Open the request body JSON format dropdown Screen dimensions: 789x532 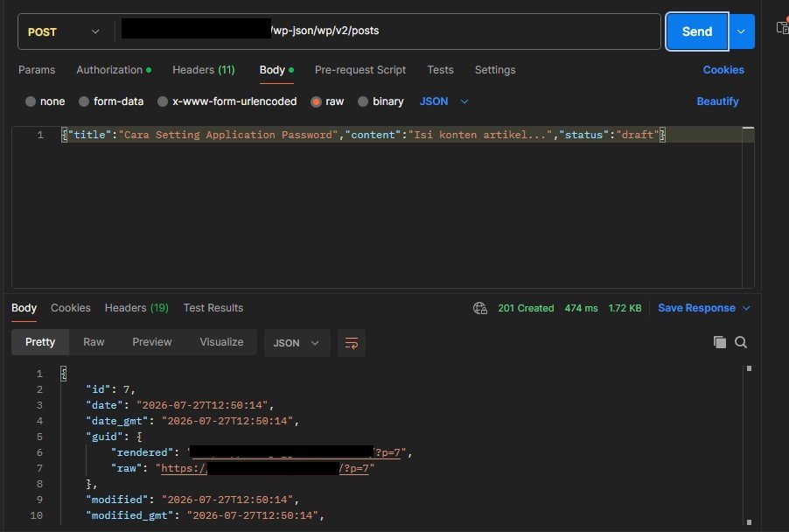[443, 101]
